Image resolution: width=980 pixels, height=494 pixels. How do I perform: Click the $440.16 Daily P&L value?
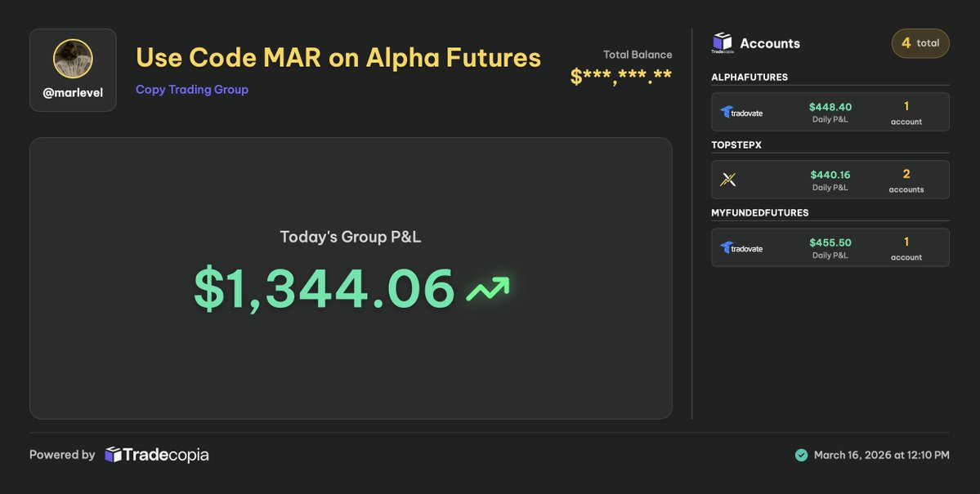(x=830, y=175)
